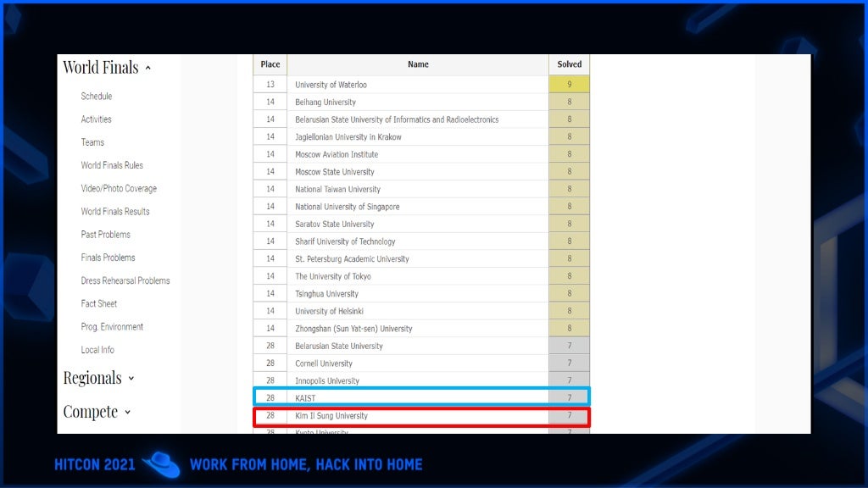868x488 pixels.
Task: Select Tsinghua University entry
Action: [326, 294]
